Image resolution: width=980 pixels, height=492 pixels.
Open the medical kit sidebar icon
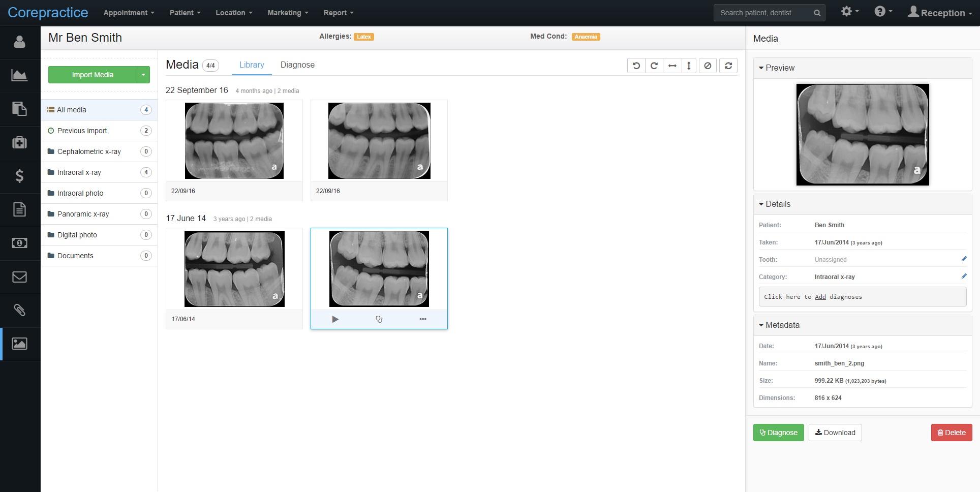pyautogui.click(x=19, y=142)
